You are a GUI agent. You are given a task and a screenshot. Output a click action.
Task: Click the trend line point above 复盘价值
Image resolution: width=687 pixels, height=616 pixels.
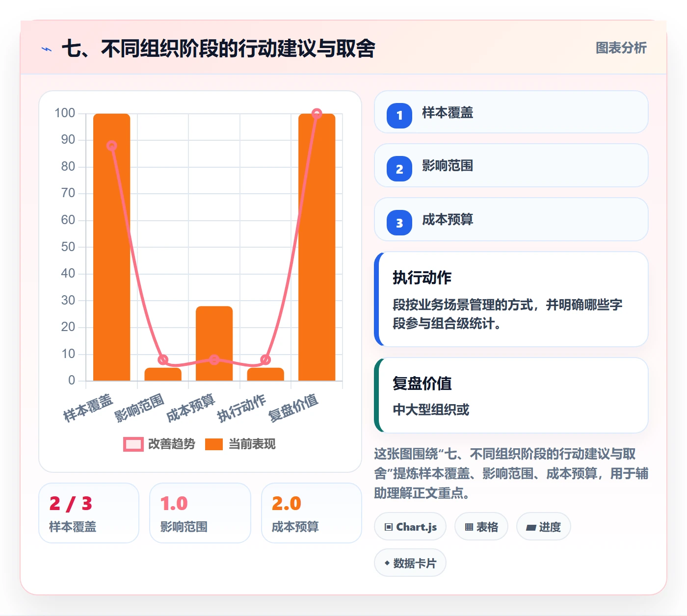[x=317, y=114]
